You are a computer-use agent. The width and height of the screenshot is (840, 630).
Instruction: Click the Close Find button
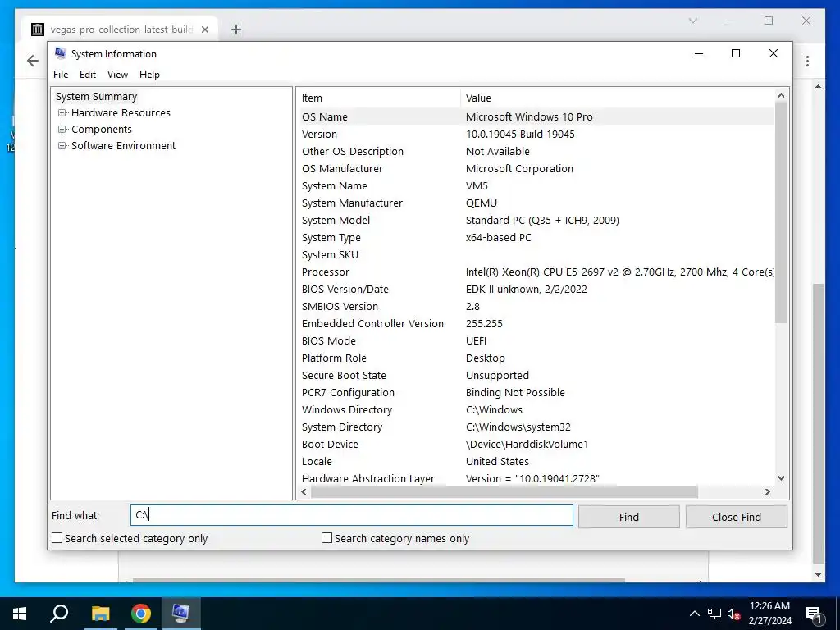(x=736, y=517)
